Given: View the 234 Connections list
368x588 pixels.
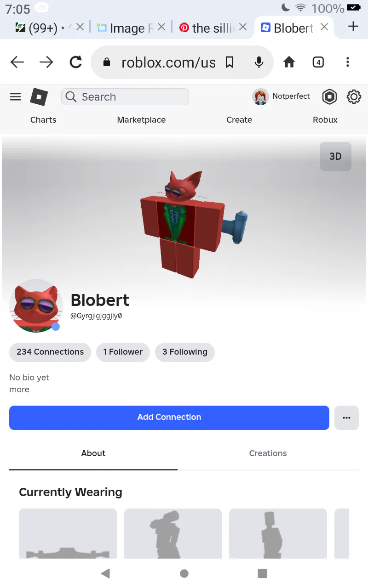Looking at the screenshot, I should point(50,352).
